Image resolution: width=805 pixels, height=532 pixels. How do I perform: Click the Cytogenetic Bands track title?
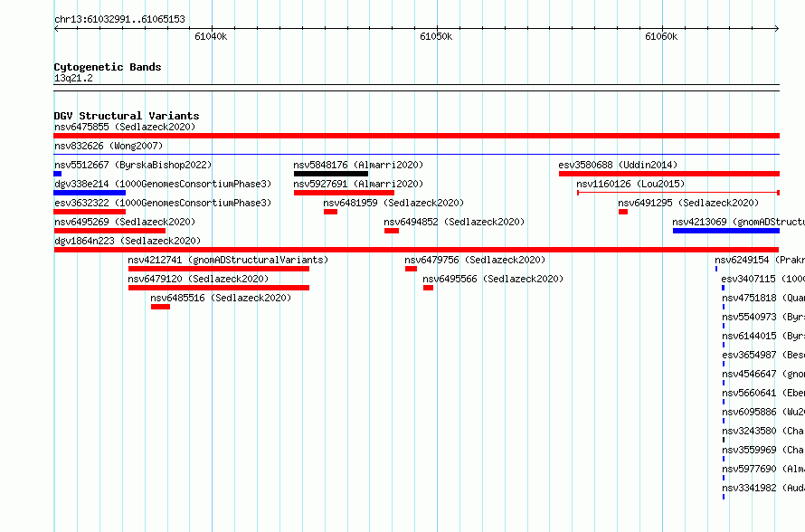[108, 67]
